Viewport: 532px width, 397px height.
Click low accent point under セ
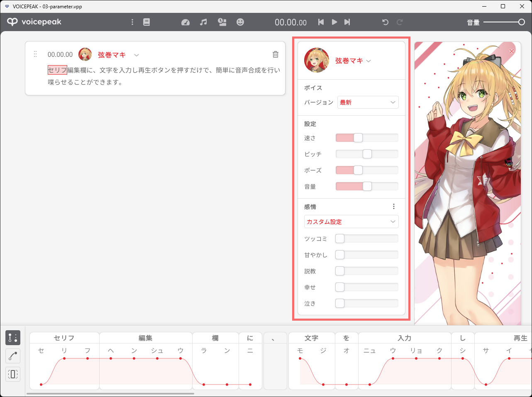coord(41,385)
